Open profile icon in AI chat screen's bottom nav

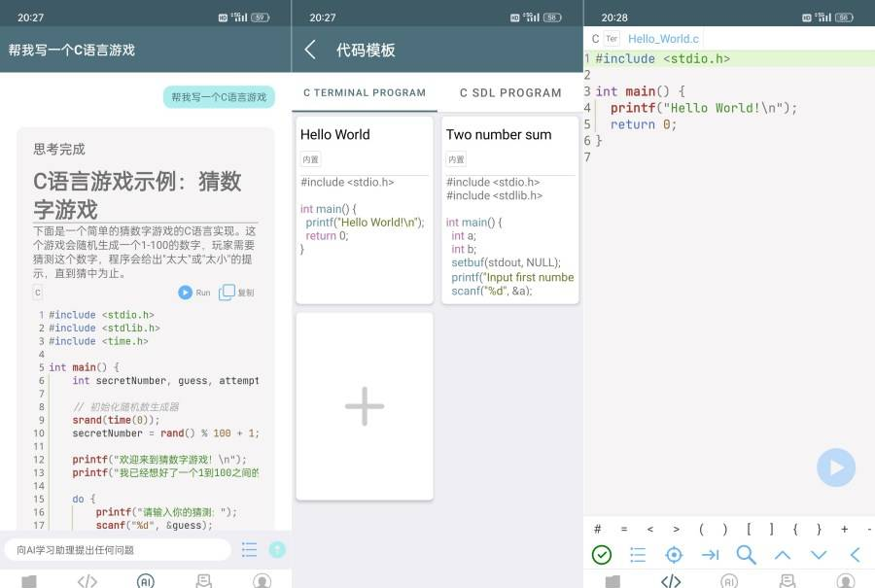(262, 581)
